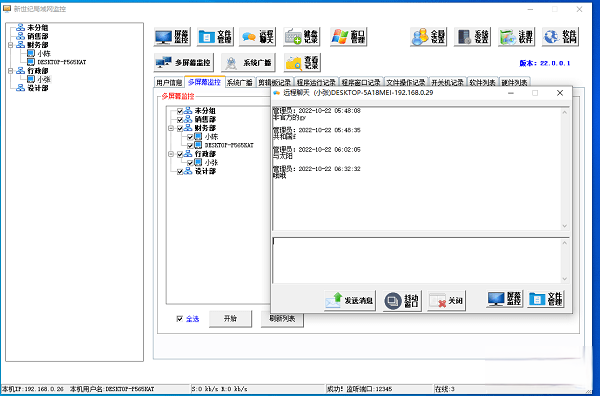This screenshot has height=396, width=600.
Task: Uncheck 设计部 in multi-screen list
Action: 180,171
